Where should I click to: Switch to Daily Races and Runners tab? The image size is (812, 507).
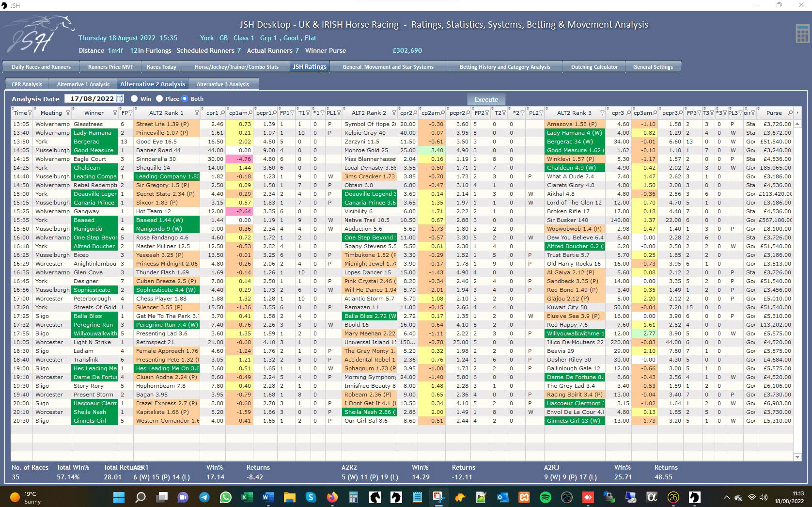[x=41, y=67]
